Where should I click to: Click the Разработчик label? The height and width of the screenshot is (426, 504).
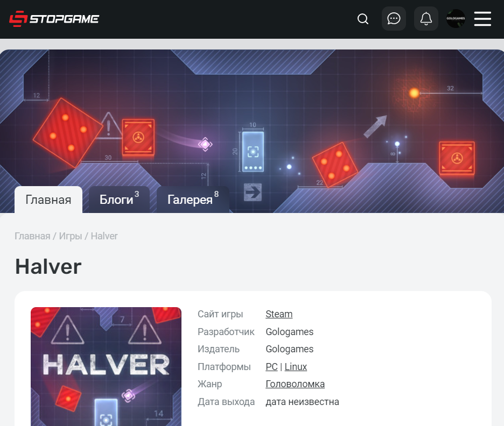coord(226,332)
